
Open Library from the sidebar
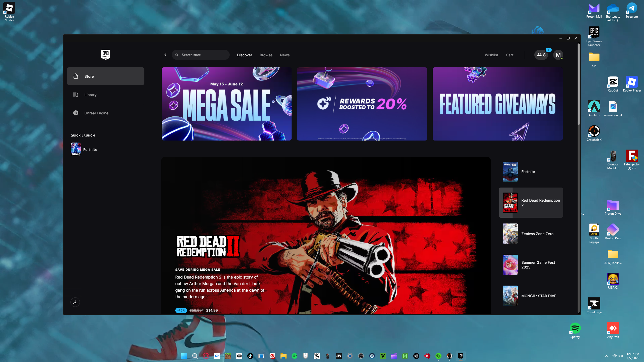(x=90, y=95)
